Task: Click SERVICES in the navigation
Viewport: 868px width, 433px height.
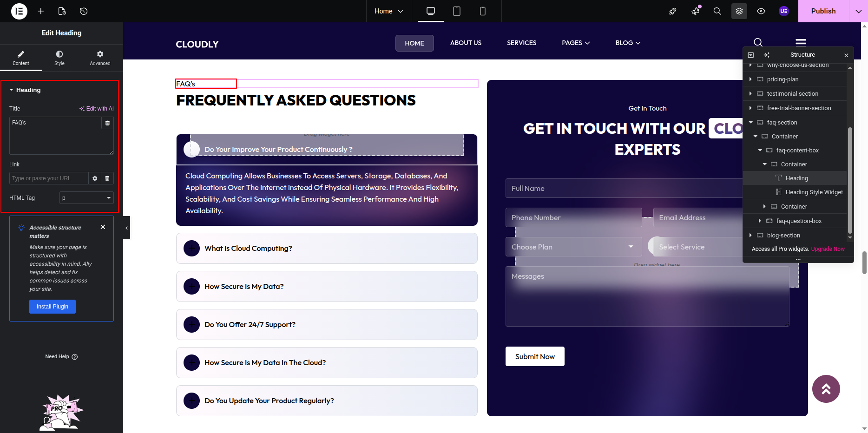Action: click(521, 43)
